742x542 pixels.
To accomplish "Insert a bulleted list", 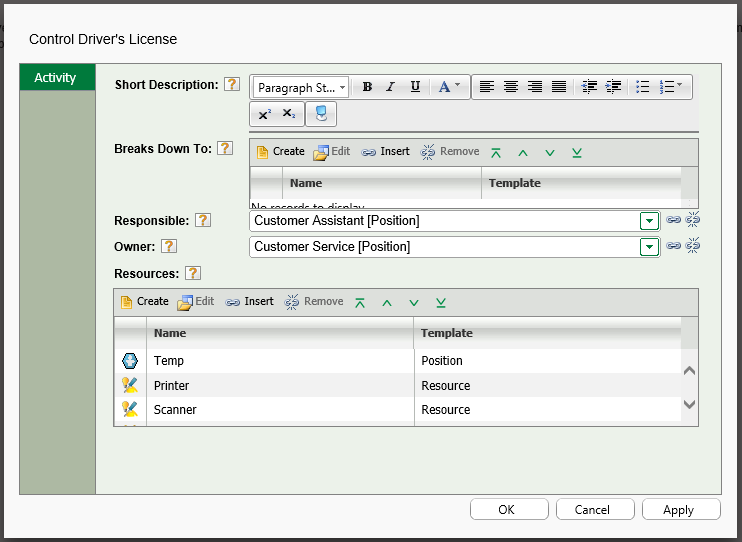I will [643, 87].
